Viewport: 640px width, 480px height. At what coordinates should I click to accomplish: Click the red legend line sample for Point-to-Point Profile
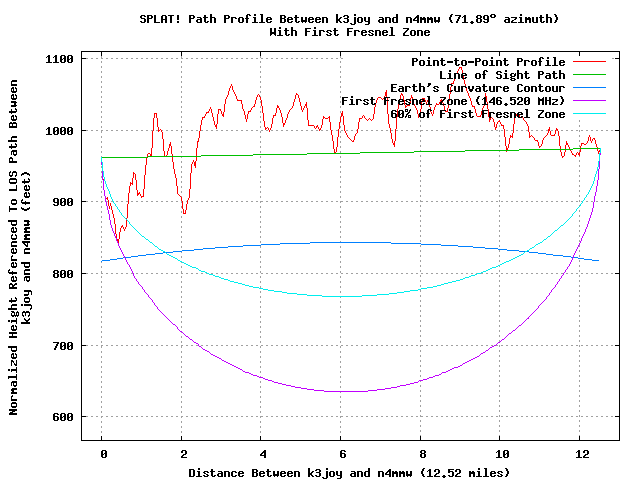[x=589, y=62]
